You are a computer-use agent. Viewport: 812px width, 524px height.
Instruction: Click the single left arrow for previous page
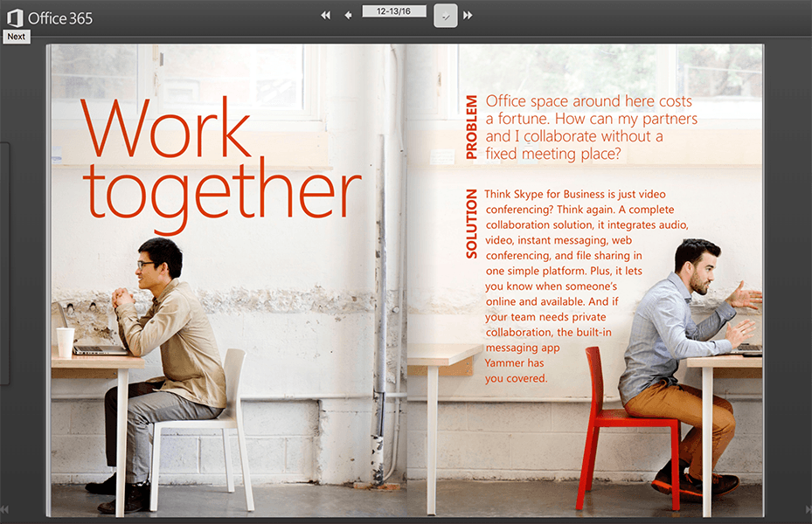(x=348, y=15)
